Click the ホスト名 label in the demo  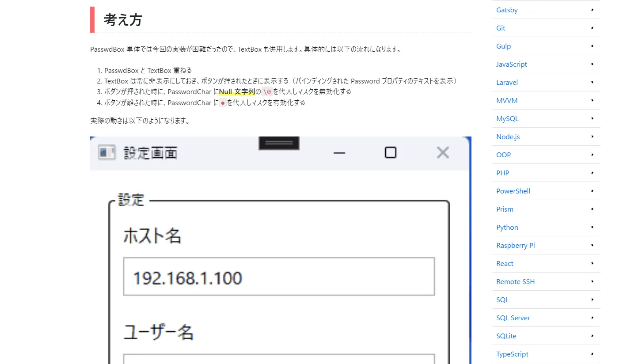coord(152,236)
